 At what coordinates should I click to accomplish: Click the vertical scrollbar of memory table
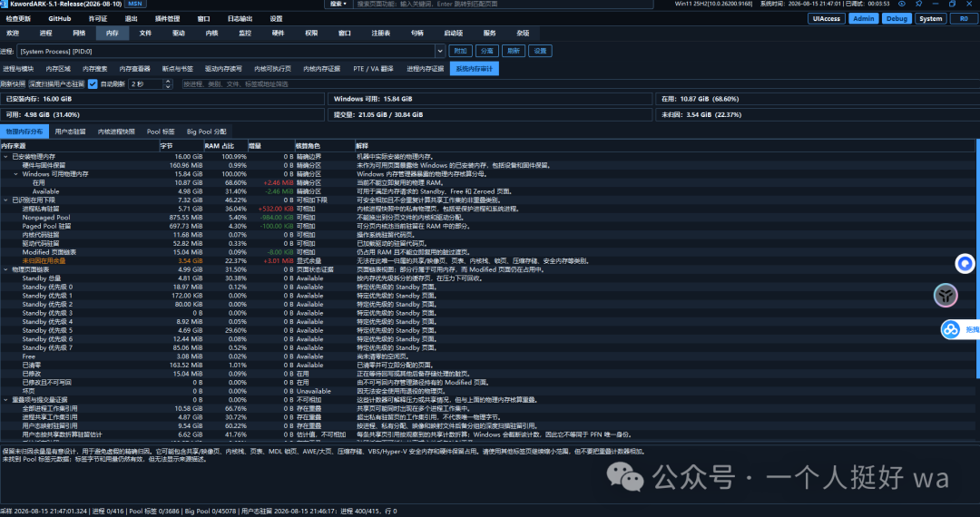[x=977, y=259]
